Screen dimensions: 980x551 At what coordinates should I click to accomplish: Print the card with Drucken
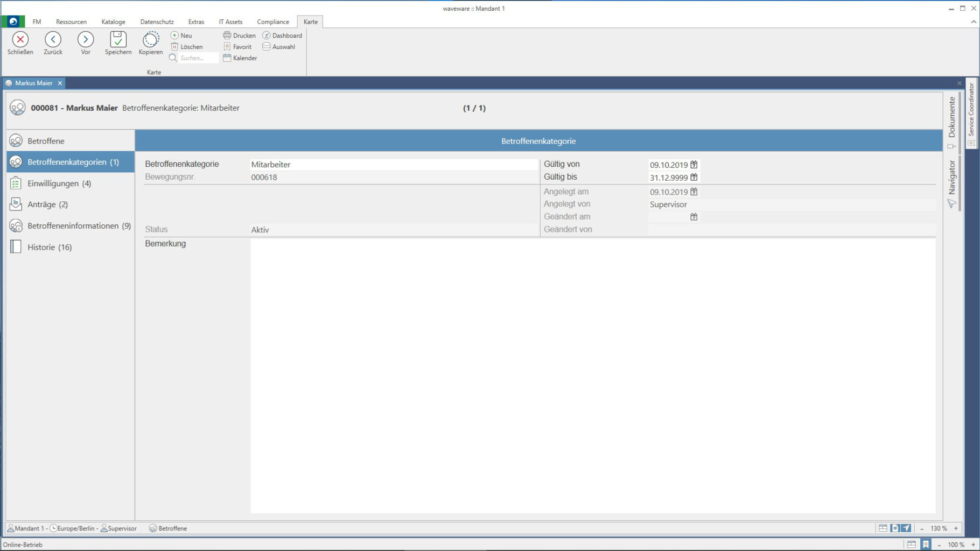(x=240, y=36)
